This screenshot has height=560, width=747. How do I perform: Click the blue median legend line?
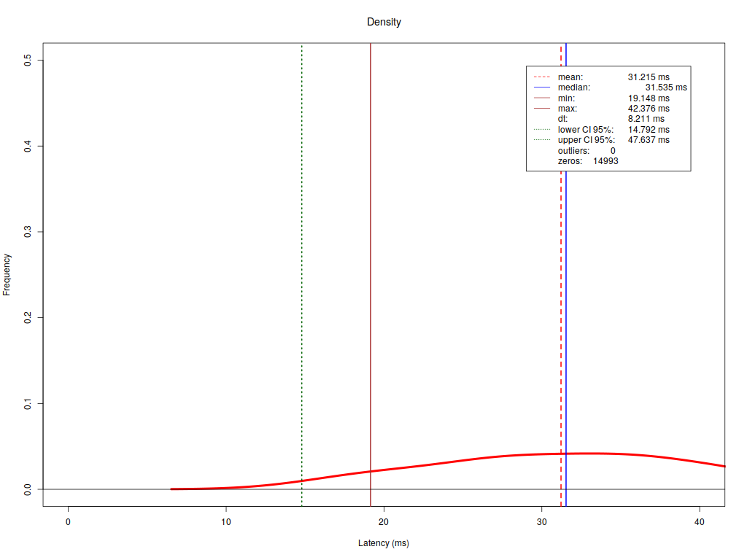[542, 87]
